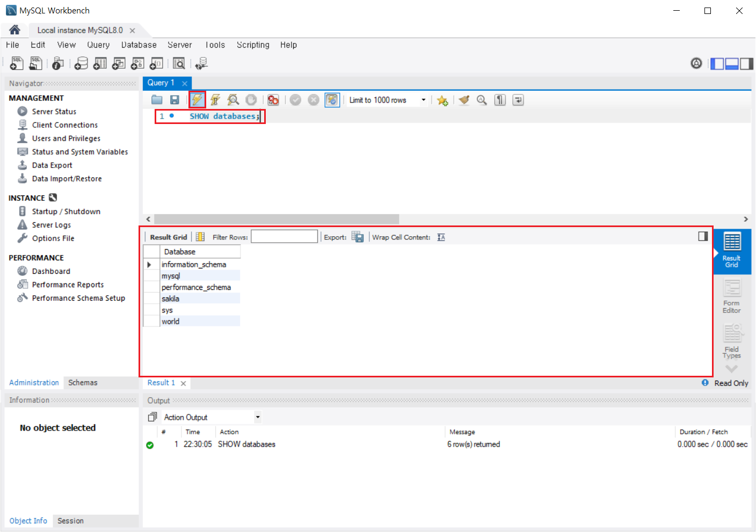Screen dimensions: 756x532
Task: Create new schema icon
Action: point(81,63)
